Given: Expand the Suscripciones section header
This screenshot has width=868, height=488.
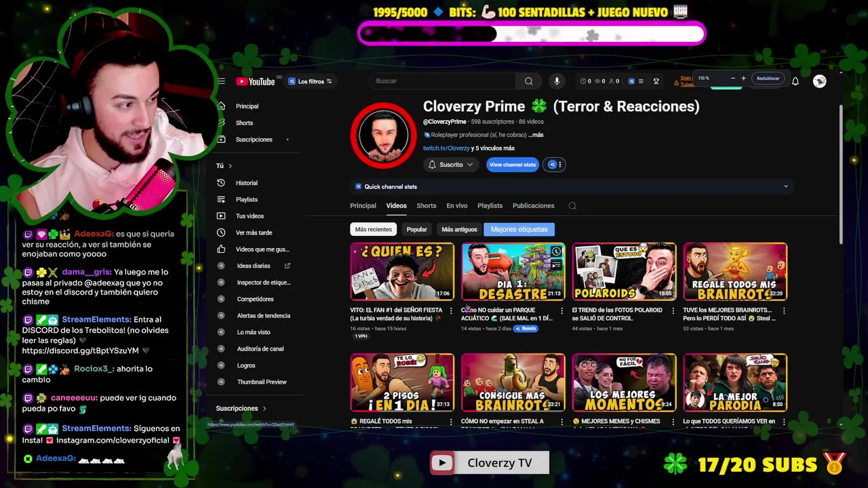Looking at the screenshot, I should tap(241, 409).
